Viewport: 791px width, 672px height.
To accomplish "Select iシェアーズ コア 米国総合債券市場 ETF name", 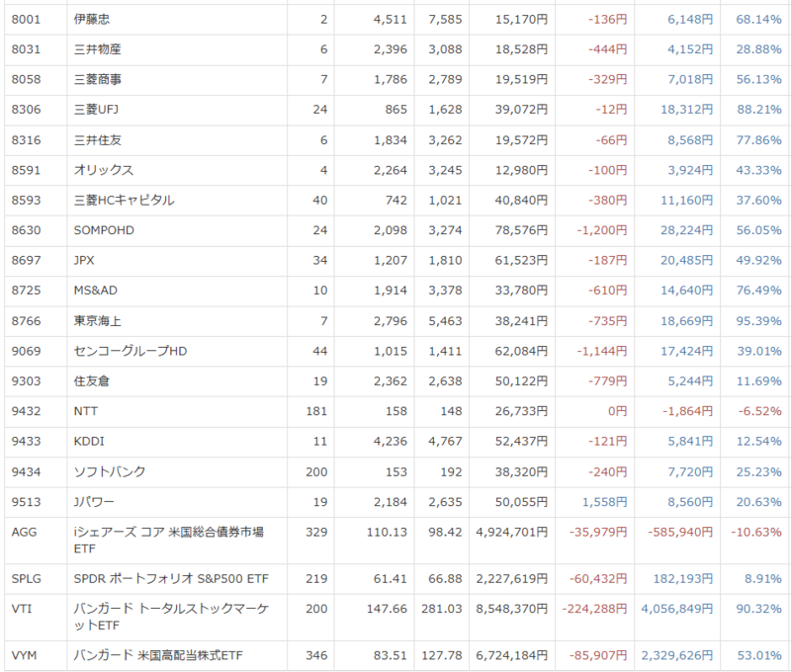I will click(168, 540).
